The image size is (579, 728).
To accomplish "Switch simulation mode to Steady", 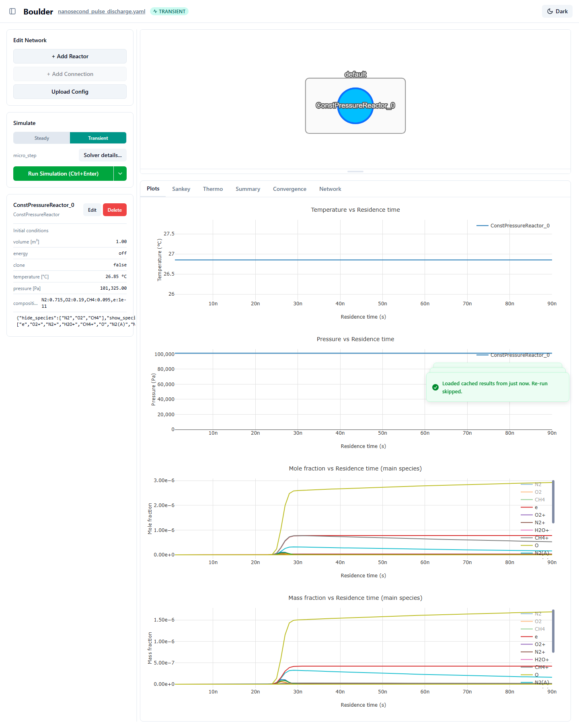I will point(42,138).
